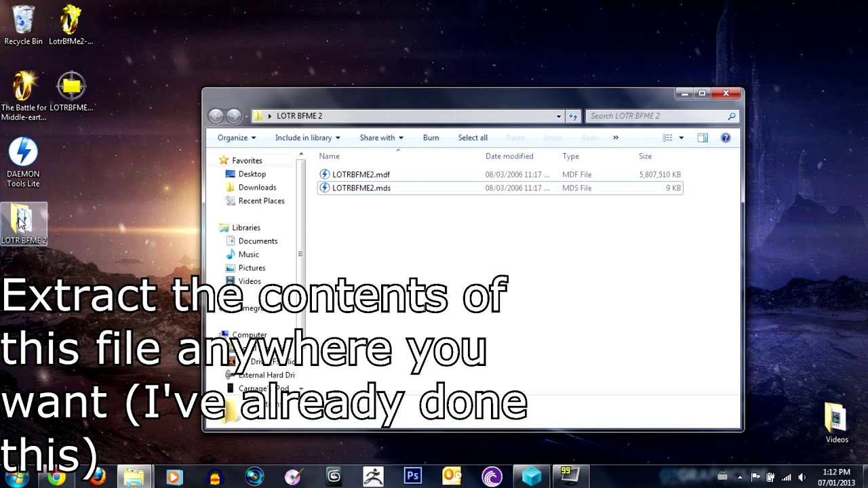This screenshot has width=868, height=488.
Task: Open Google Chrome from taskbar
Action: point(56,477)
